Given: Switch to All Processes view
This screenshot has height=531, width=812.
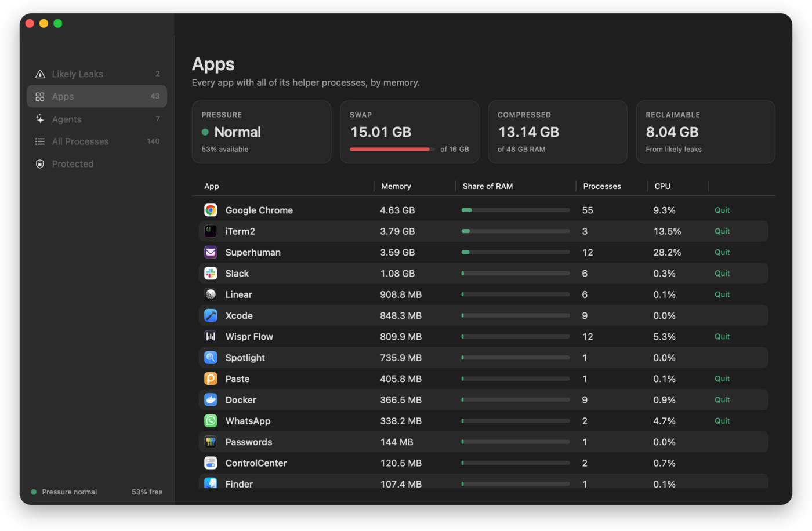Looking at the screenshot, I should coord(97,141).
